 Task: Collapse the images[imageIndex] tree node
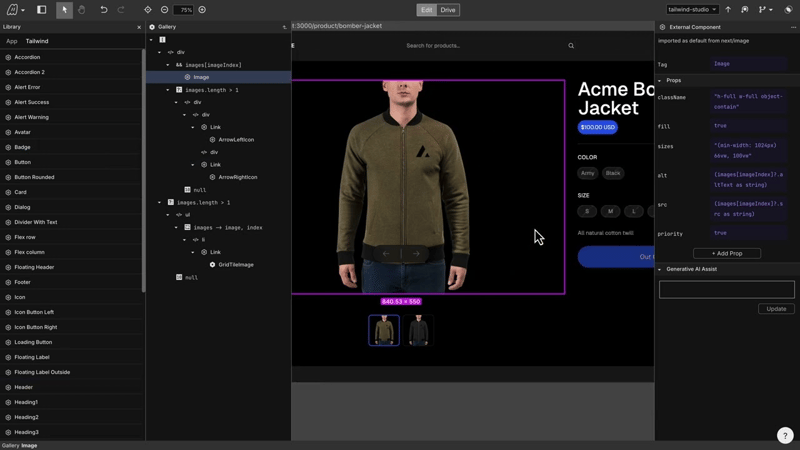click(168, 65)
